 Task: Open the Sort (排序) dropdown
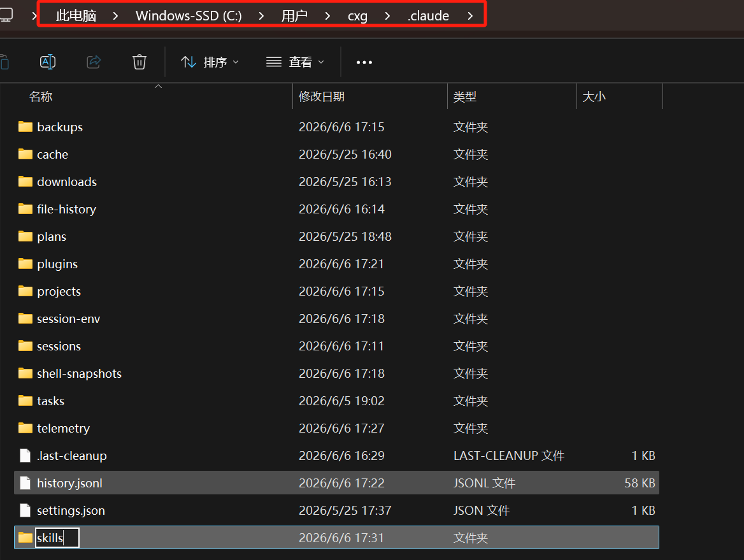point(210,62)
